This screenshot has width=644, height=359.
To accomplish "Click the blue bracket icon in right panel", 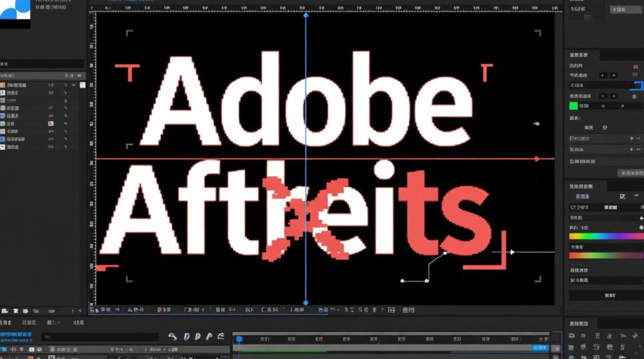I will tap(636, 86).
